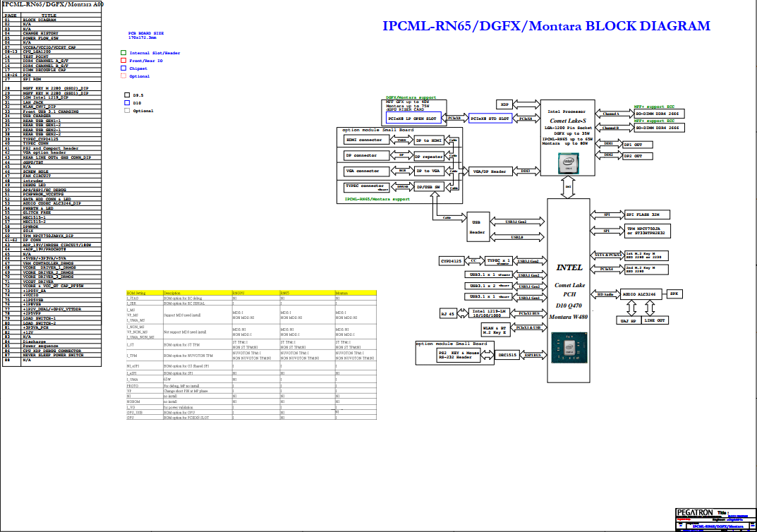Viewport: 757px width, 532px height.
Task: Select the WLAN & BT M.2 Key E block
Action: [x=495, y=330]
